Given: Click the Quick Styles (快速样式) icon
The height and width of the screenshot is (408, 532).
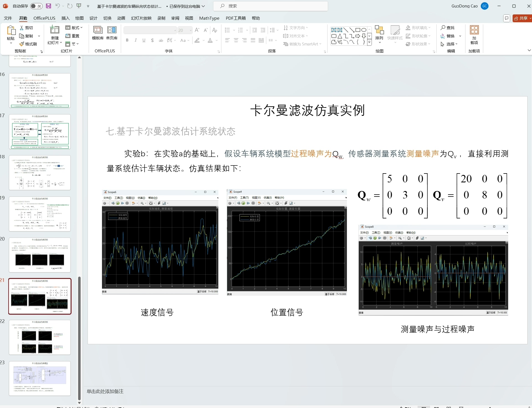Looking at the screenshot, I should (x=395, y=30).
